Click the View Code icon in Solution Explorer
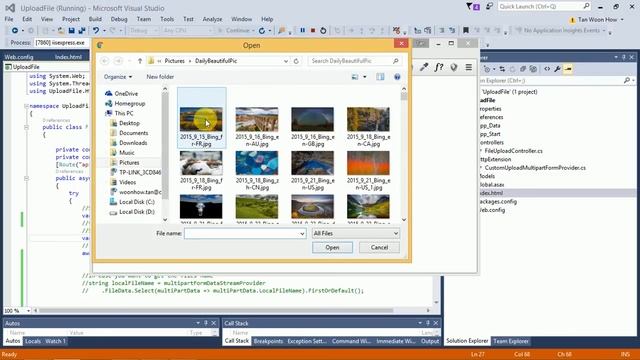Image resolution: width=640 pixels, height=360 pixels. click(x=547, y=69)
